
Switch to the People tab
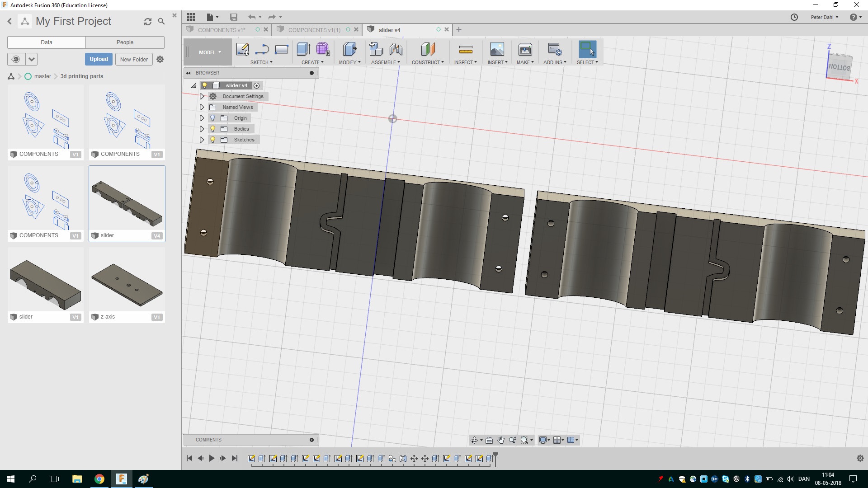coord(125,42)
